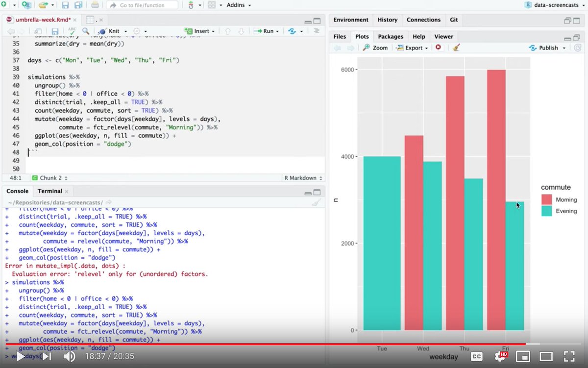The width and height of the screenshot is (588, 368).
Task: Switch to the Packages tab
Action: coord(391,36)
